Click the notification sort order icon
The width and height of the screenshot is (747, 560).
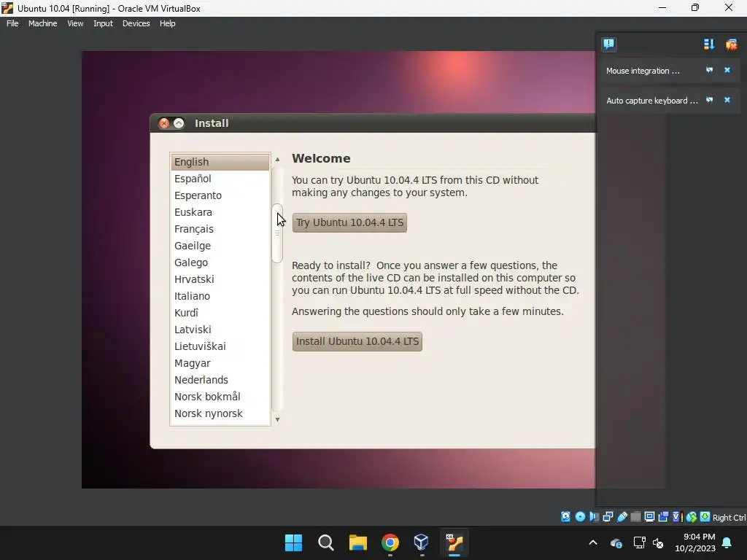click(x=709, y=44)
